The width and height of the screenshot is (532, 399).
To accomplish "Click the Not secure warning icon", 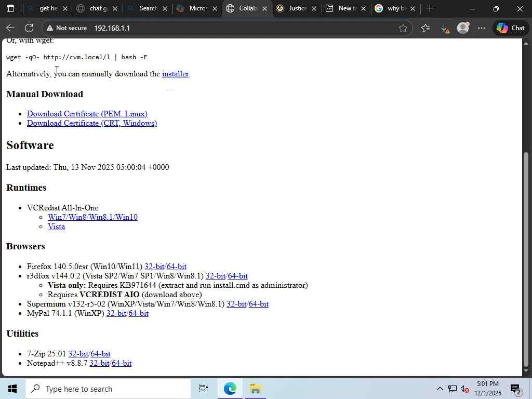I will tap(50, 28).
